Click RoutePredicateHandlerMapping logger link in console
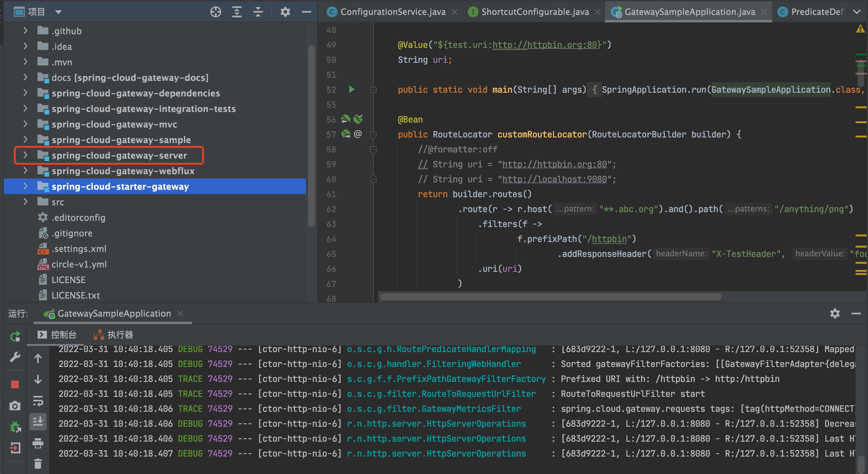This screenshot has height=474, width=868. 441,349
